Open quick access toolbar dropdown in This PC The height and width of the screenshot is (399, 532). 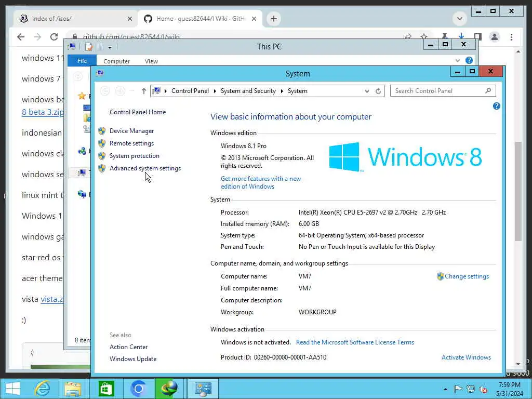click(x=110, y=47)
